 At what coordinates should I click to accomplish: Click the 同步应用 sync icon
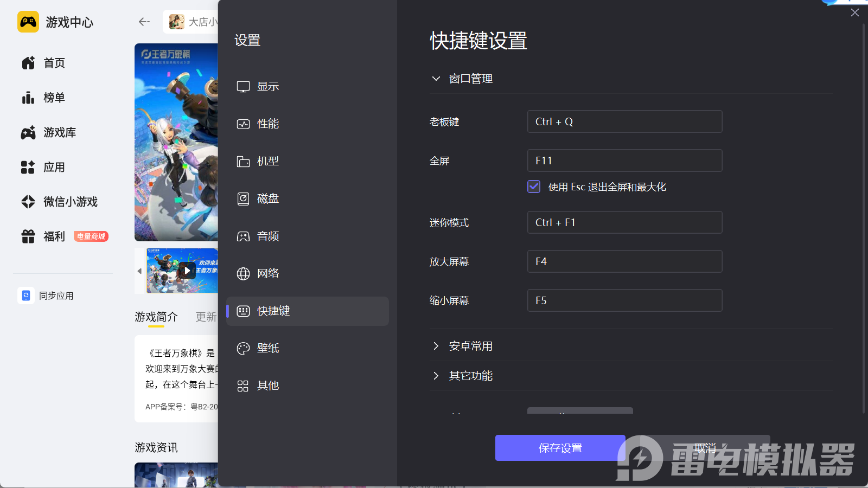pos(25,296)
